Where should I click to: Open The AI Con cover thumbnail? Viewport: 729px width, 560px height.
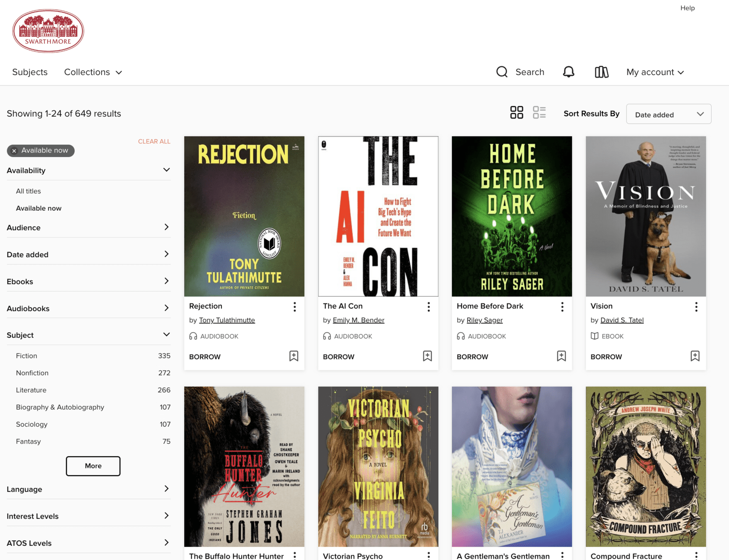point(378,216)
